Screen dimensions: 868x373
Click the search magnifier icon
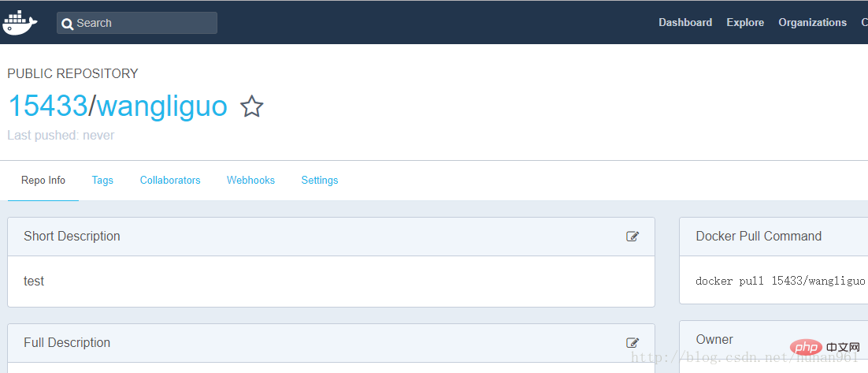pyautogui.click(x=68, y=24)
